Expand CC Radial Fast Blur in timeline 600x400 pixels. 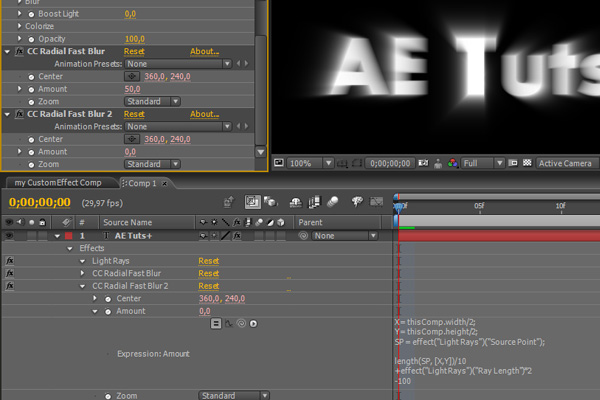click(82, 273)
